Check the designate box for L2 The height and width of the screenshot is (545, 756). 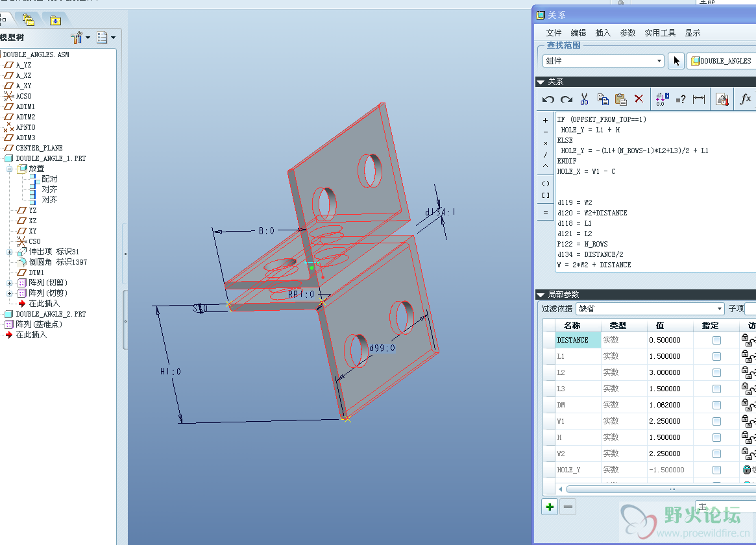coord(716,372)
